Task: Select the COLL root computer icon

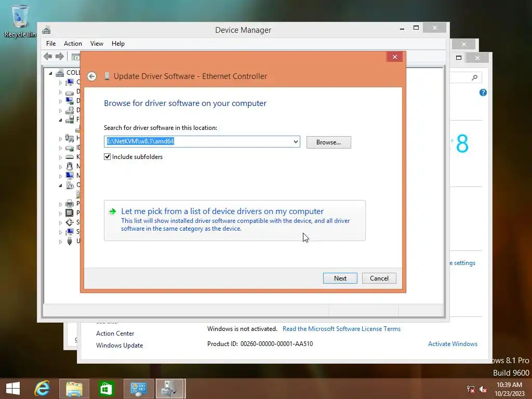Action: (60, 73)
